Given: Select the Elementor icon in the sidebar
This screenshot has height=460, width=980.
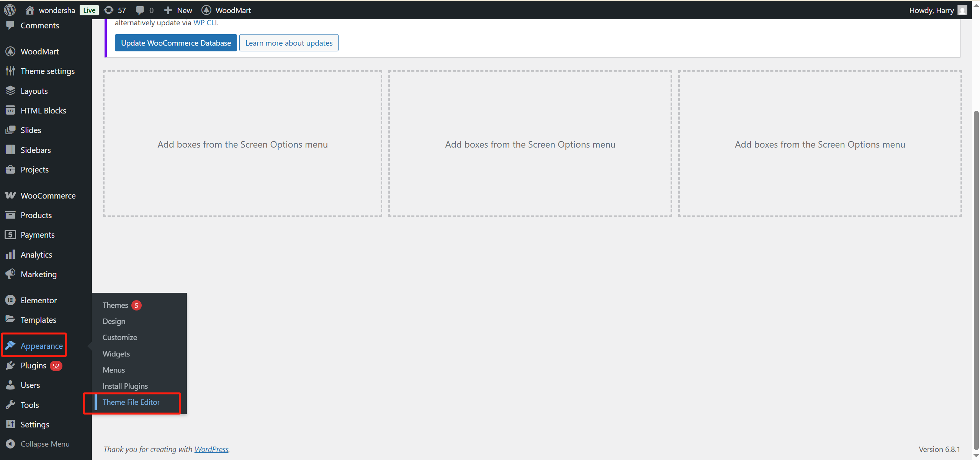Looking at the screenshot, I should click(x=10, y=300).
